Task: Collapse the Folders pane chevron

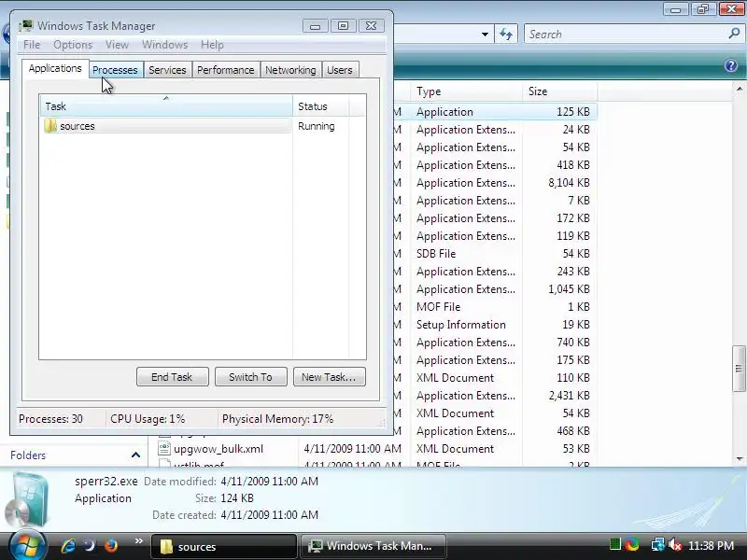Action: (x=135, y=455)
